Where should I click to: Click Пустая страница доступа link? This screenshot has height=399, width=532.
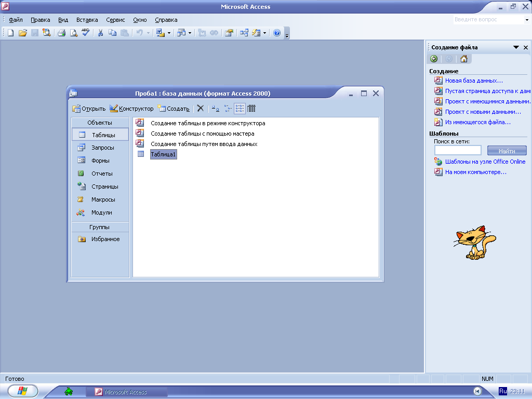click(487, 91)
